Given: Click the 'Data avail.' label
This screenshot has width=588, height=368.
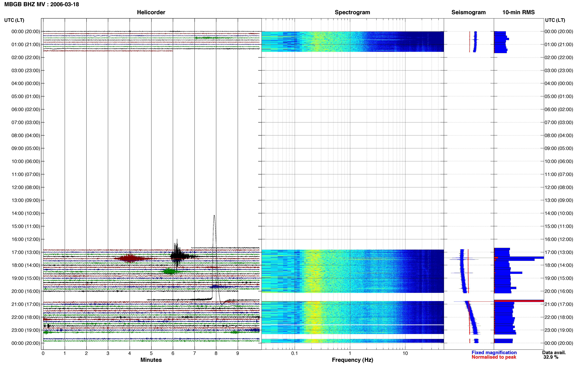Looking at the screenshot, I should click(554, 352).
